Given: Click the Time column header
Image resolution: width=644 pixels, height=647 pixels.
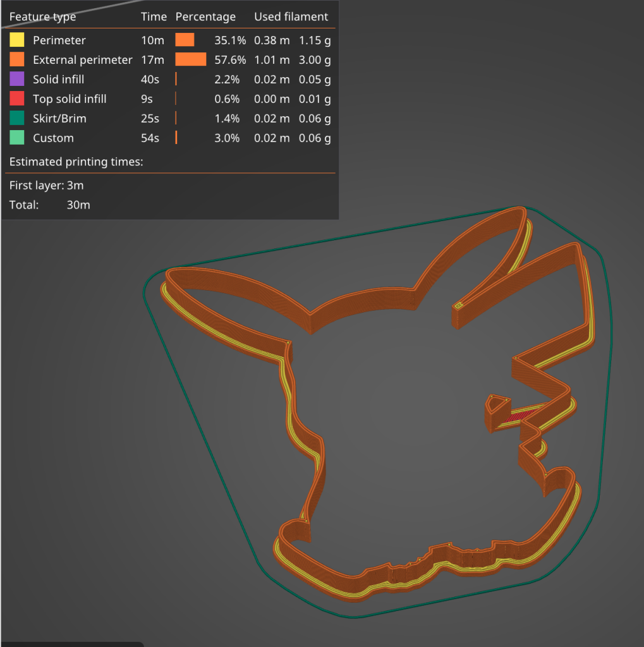Looking at the screenshot, I should point(154,16).
